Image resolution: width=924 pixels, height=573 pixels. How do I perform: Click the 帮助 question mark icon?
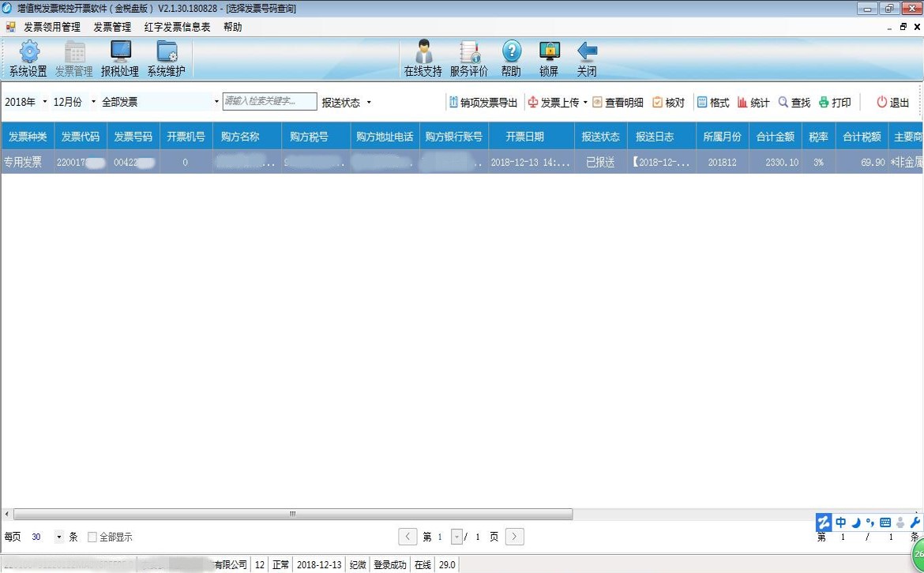[511, 53]
